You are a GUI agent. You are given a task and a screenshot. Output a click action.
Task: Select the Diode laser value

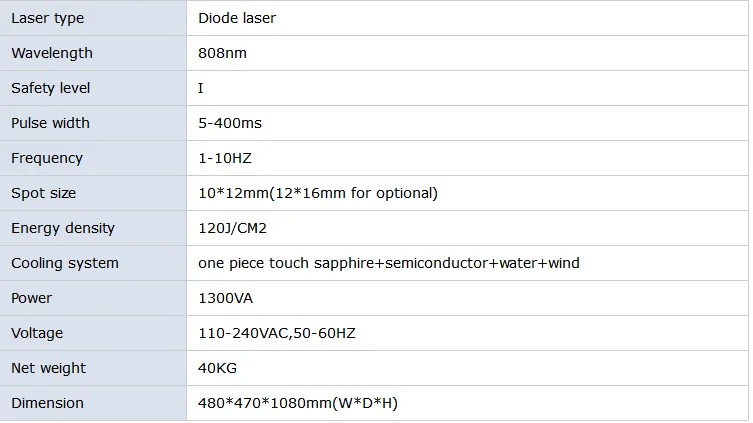click(x=237, y=18)
